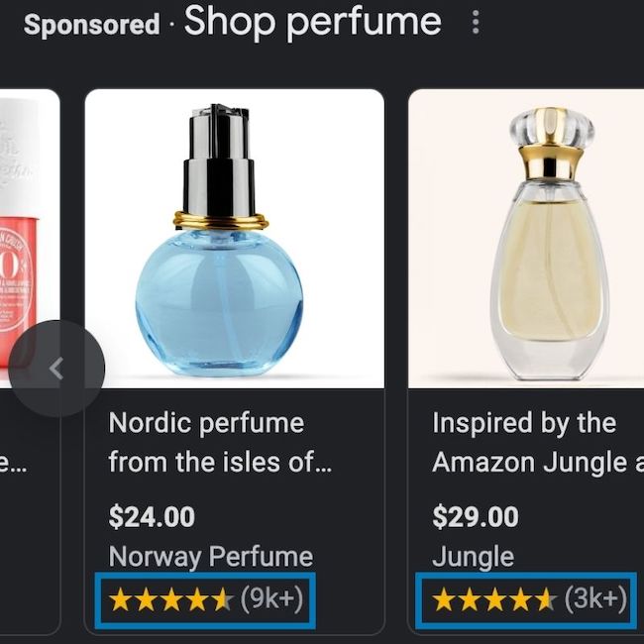Open the three-dot more options menu
The image size is (644, 644).
(476, 23)
